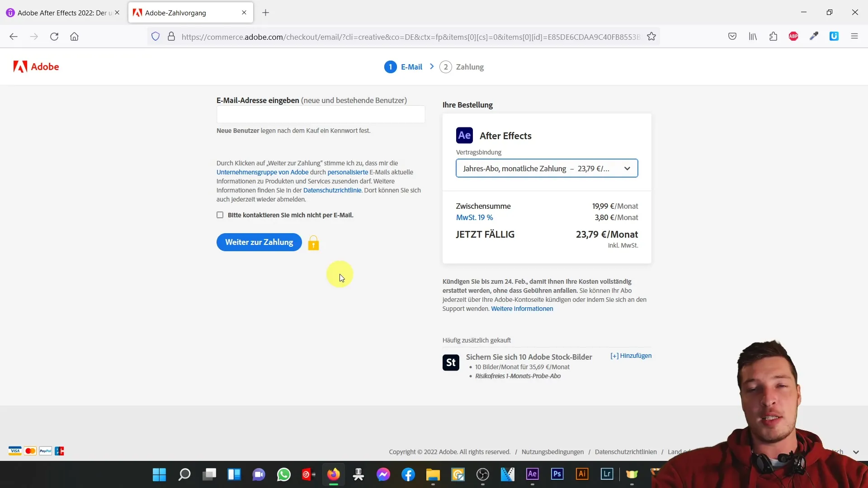
Task: Open the Firefox library icon
Action: coord(753,37)
